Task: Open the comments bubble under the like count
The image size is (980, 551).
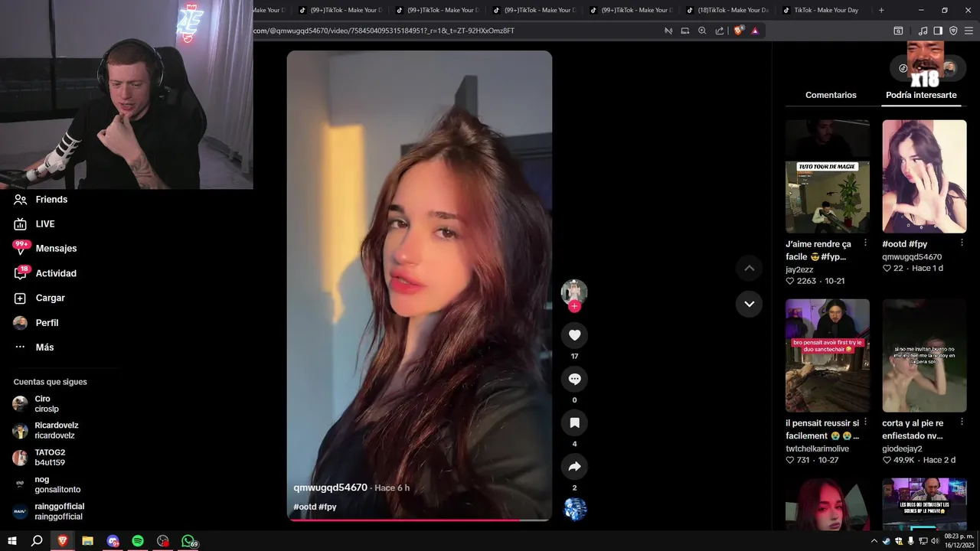Action: [x=574, y=379]
